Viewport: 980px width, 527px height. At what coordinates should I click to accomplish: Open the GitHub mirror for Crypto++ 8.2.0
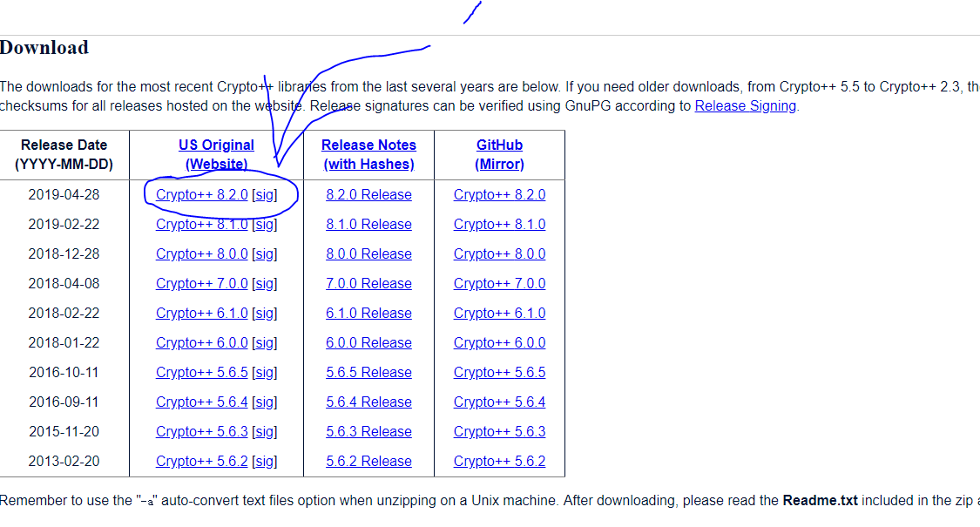tap(499, 194)
